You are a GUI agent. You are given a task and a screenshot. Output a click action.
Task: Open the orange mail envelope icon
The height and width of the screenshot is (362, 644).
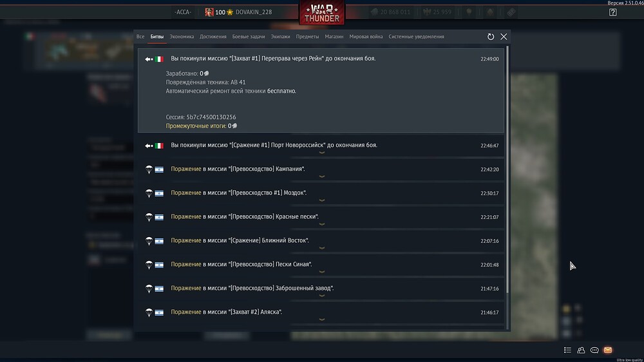click(x=608, y=350)
